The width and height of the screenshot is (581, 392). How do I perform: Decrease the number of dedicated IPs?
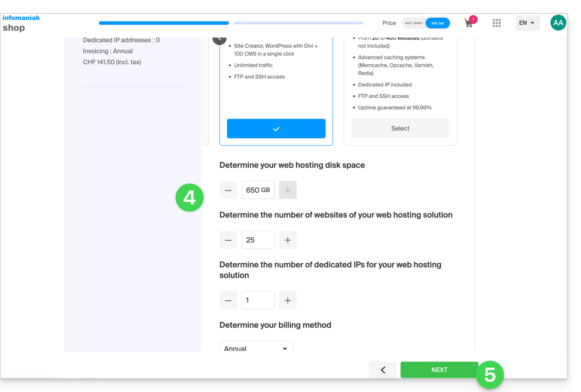228,300
